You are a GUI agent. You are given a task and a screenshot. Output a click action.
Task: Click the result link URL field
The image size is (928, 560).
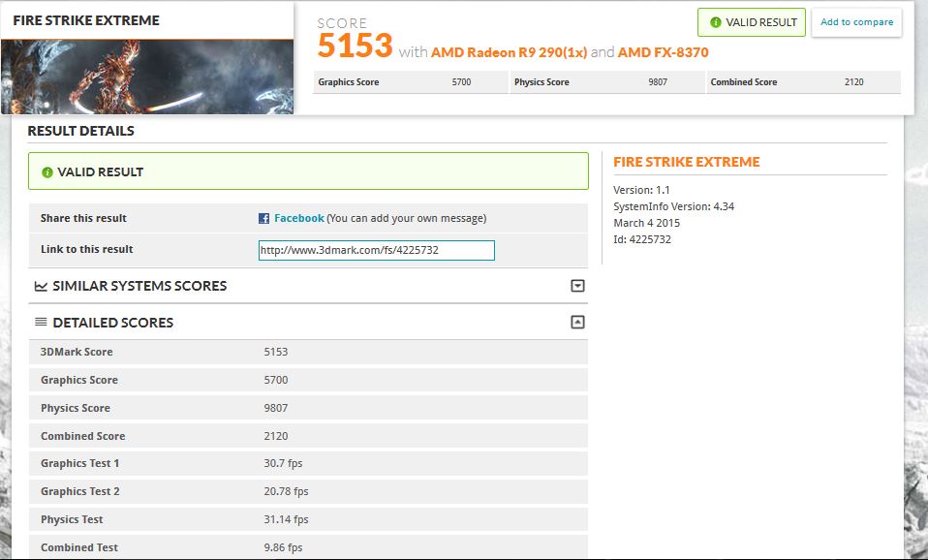tap(377, 250)
